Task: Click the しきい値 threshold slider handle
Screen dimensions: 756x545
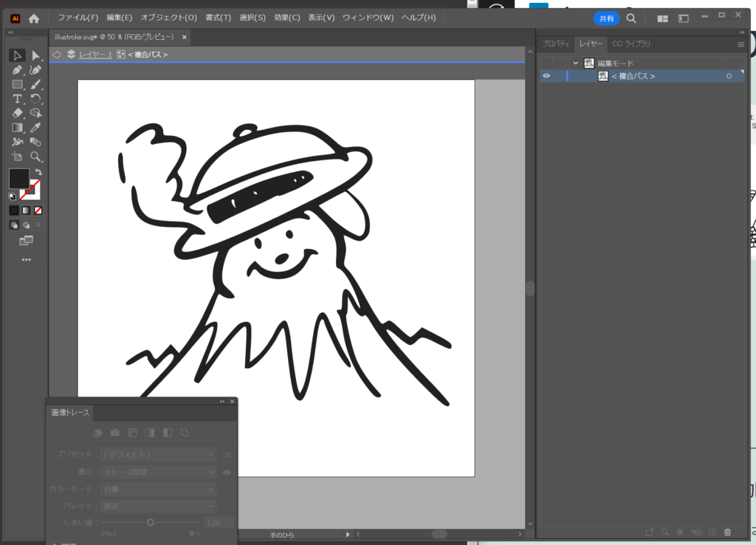Action: [x=151, y=522]
